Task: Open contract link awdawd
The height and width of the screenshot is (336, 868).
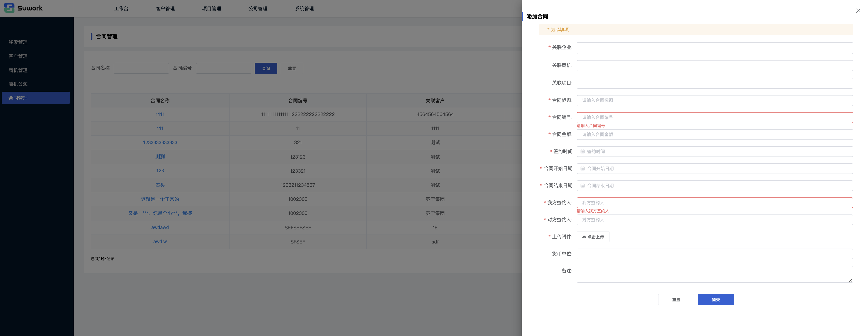Action: point(160,227)
